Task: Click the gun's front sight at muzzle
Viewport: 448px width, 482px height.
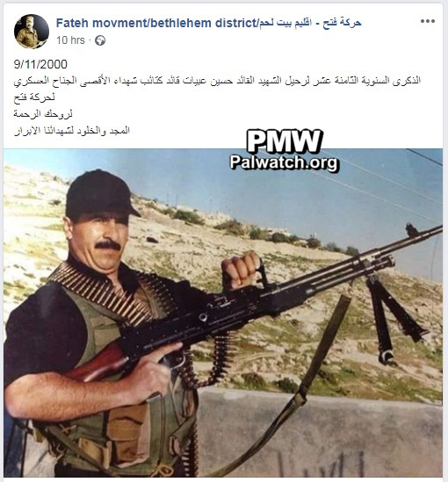Action: [x=413, y=230]
